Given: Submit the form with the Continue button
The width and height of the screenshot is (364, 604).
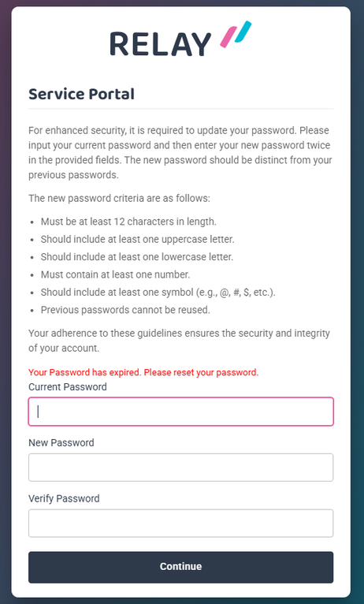Looking at the screenshot, I should click(x=181, y=567).
